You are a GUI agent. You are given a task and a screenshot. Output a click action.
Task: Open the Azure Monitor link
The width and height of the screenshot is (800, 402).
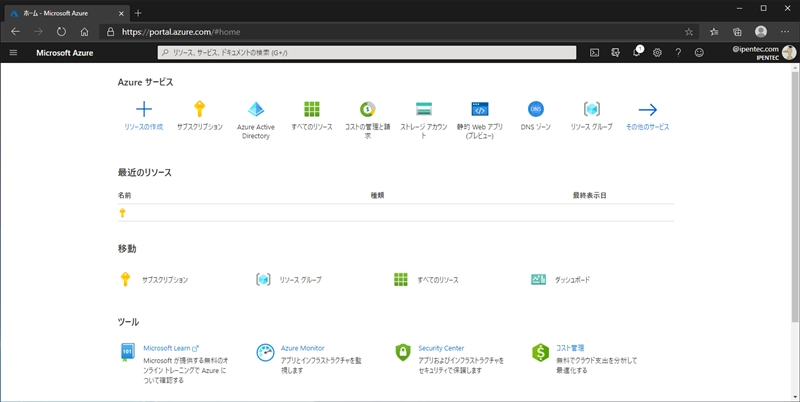tap(303, 348)
